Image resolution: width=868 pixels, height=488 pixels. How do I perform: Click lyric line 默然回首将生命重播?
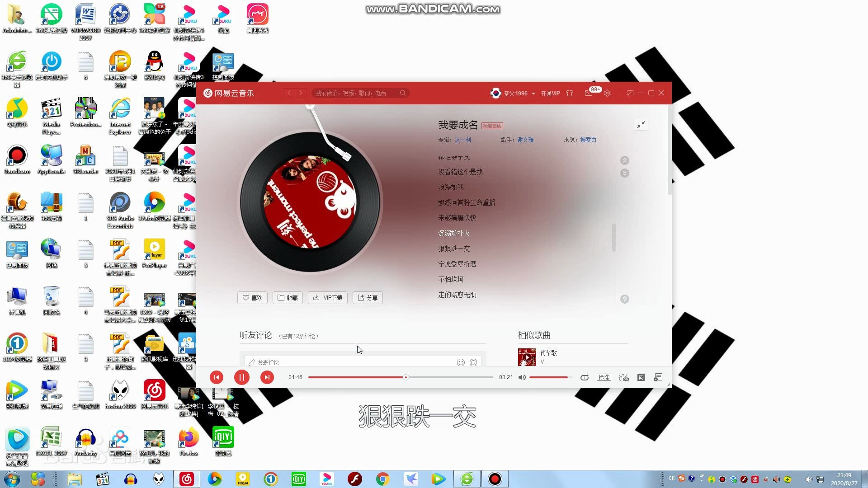467,203
